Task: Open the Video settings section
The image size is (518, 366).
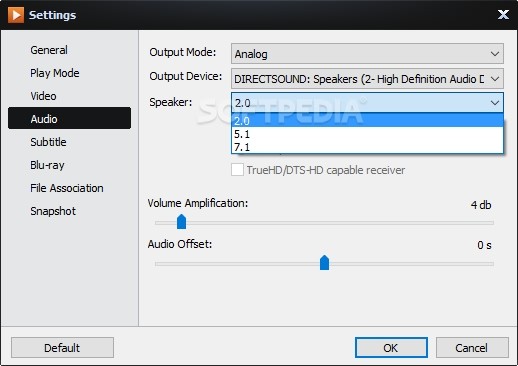Action: click(43, 96)
